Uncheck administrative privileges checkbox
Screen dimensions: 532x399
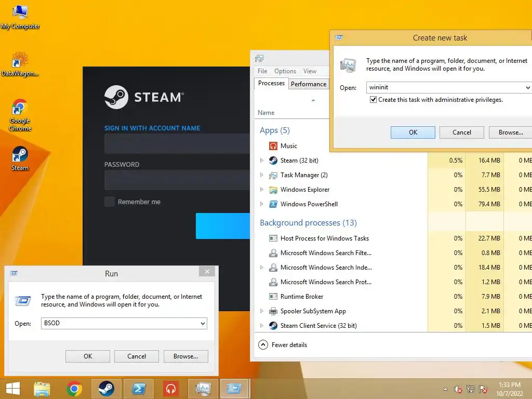tap(373, 99)
